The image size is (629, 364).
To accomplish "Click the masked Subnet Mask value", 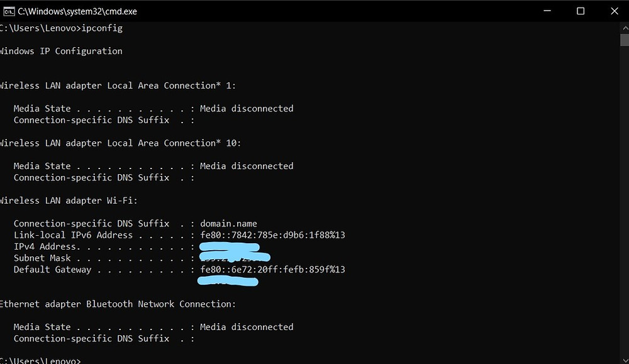I will (x=234, y=257).
